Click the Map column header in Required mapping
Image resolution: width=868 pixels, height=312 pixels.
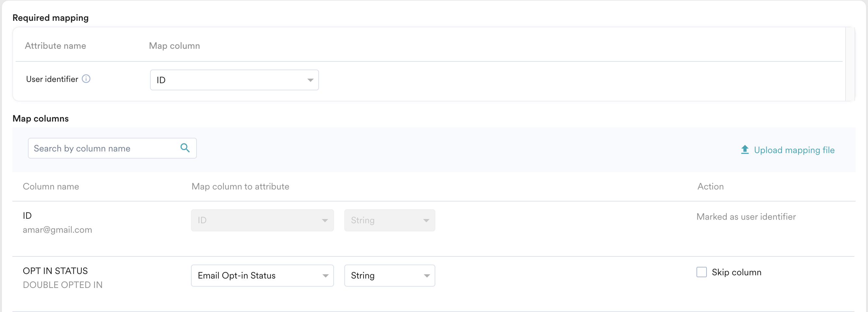174,46
